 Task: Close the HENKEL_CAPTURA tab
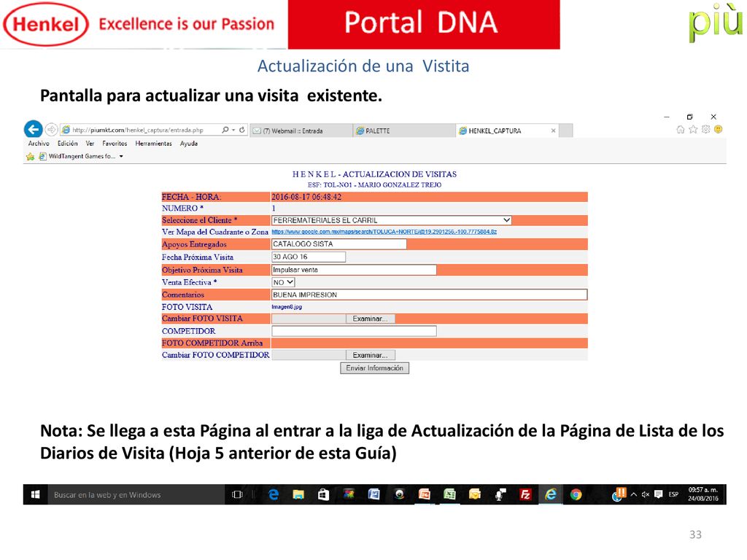pos(553,131)
